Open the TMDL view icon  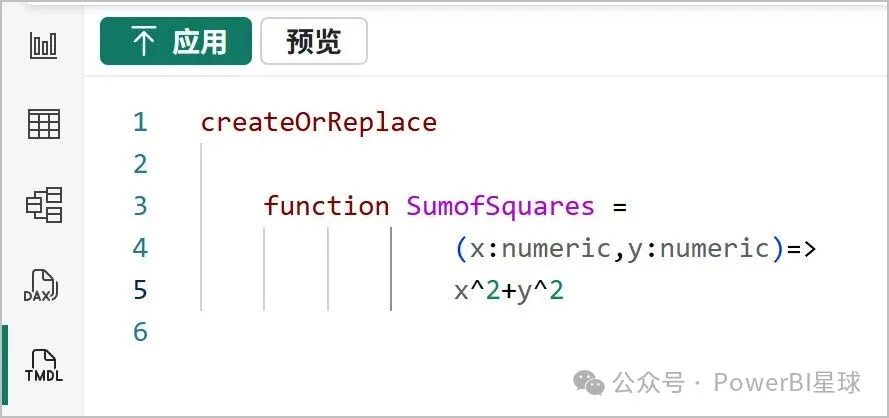tap(43, 366)
